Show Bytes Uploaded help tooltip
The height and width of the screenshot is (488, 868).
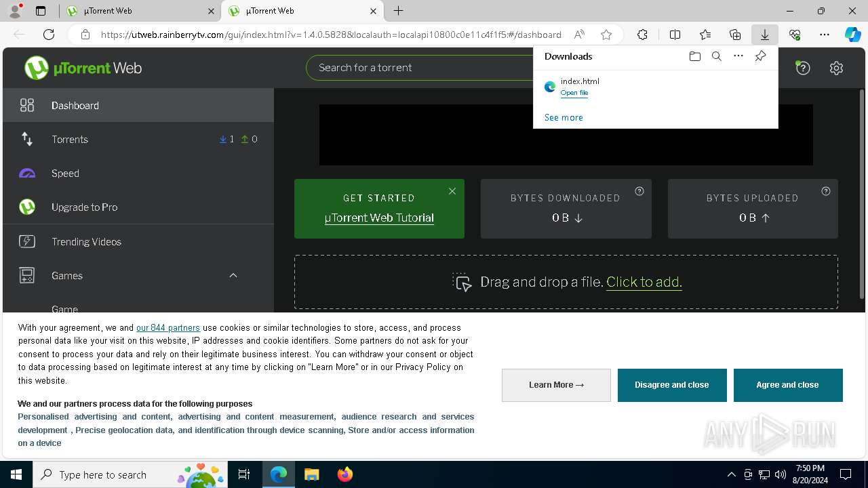[825, 191]
